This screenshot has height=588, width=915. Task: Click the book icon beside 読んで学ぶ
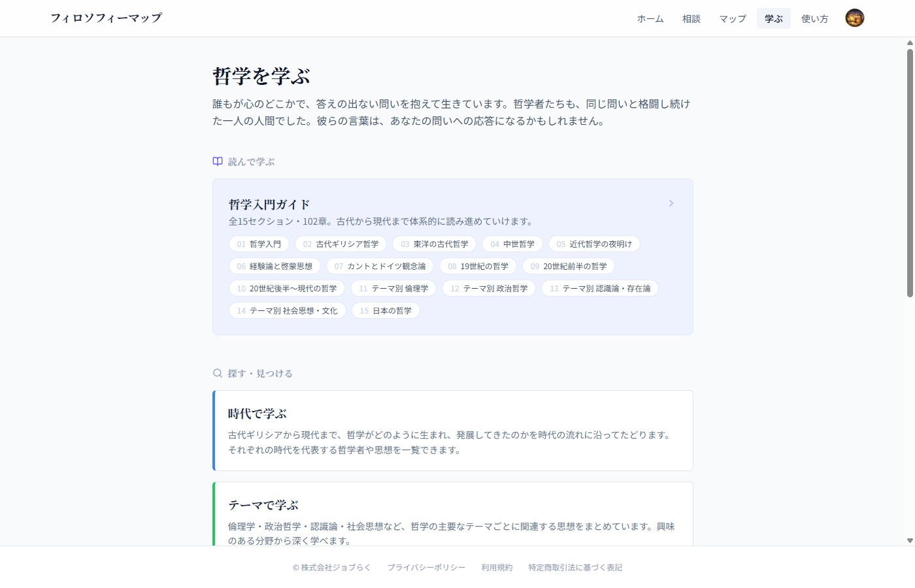218,161
